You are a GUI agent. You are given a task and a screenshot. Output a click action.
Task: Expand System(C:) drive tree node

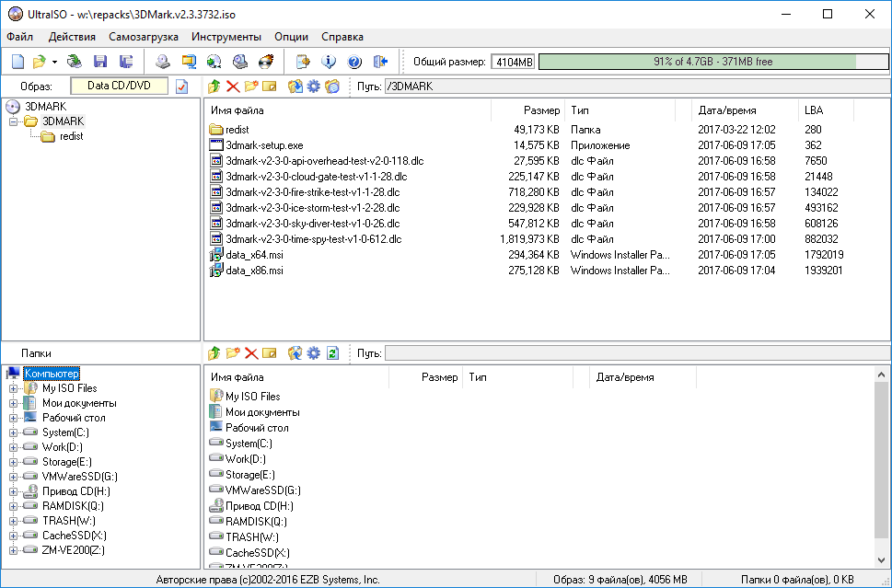click(x=13, y=432)
